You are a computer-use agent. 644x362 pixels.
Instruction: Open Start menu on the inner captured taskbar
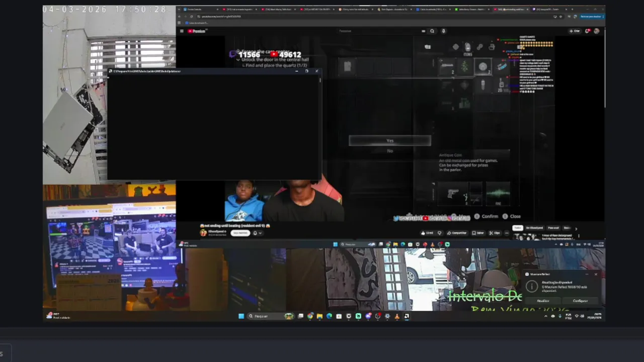tap(335, 244)
